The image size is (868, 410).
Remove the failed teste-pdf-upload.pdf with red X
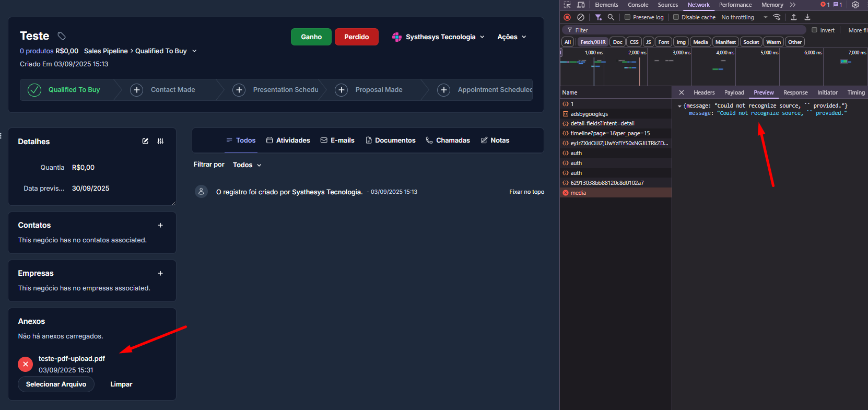(x=25, y=364)
